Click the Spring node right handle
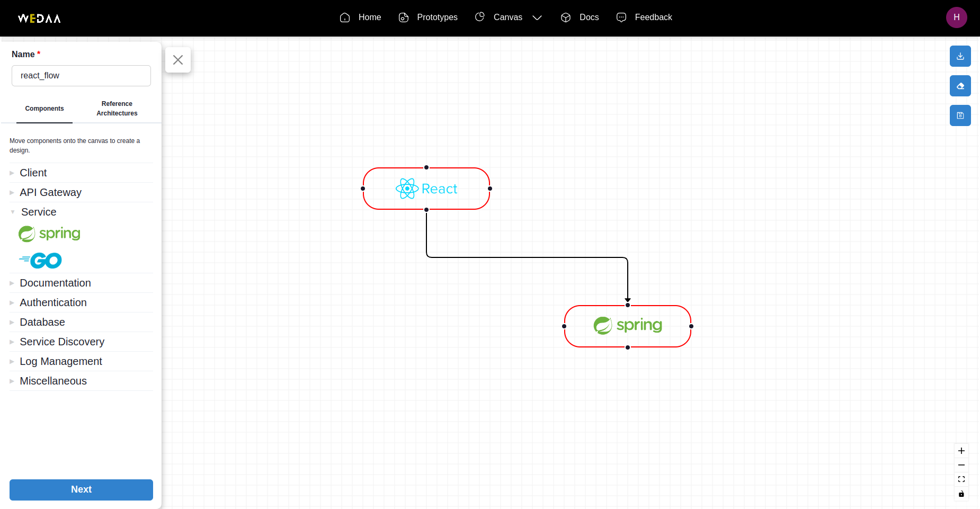Viewport: 980px width, 509px height. coord(691,326)
